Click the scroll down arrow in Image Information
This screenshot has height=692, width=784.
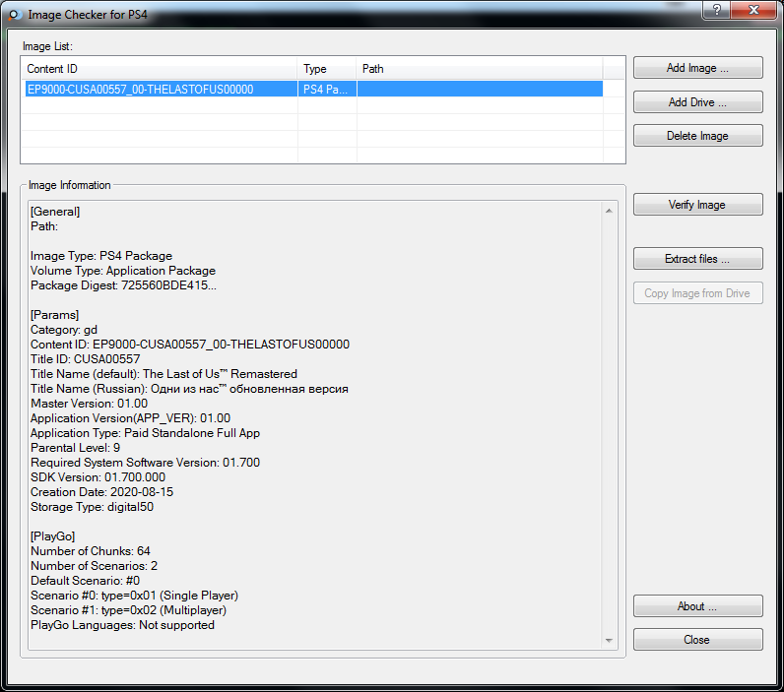pos(611,641)
